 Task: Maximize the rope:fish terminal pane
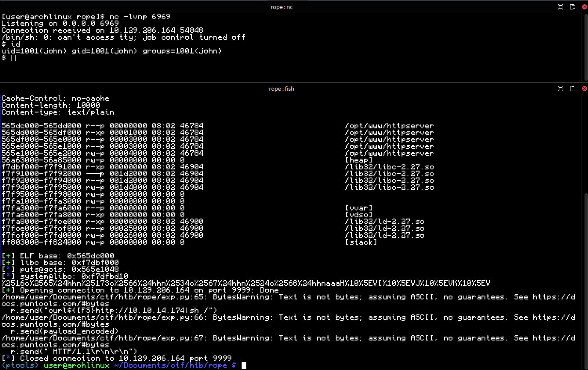pos(561,89)
